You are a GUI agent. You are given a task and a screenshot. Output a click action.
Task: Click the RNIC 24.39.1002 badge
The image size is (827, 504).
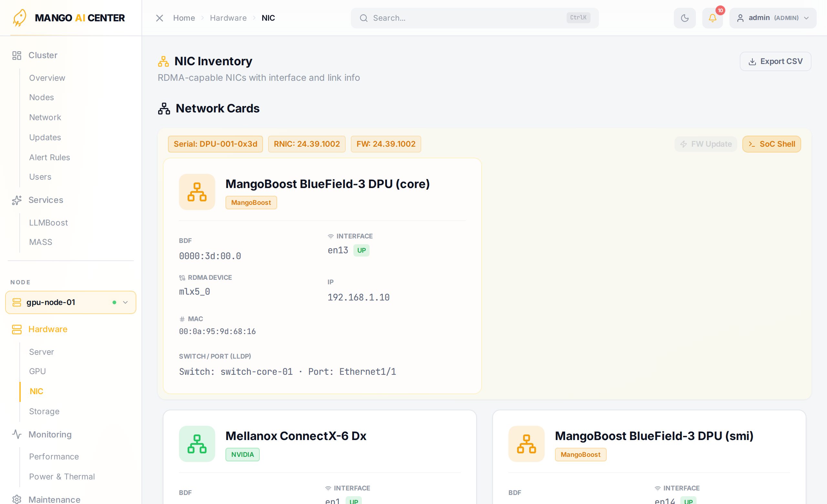(307, 144)
